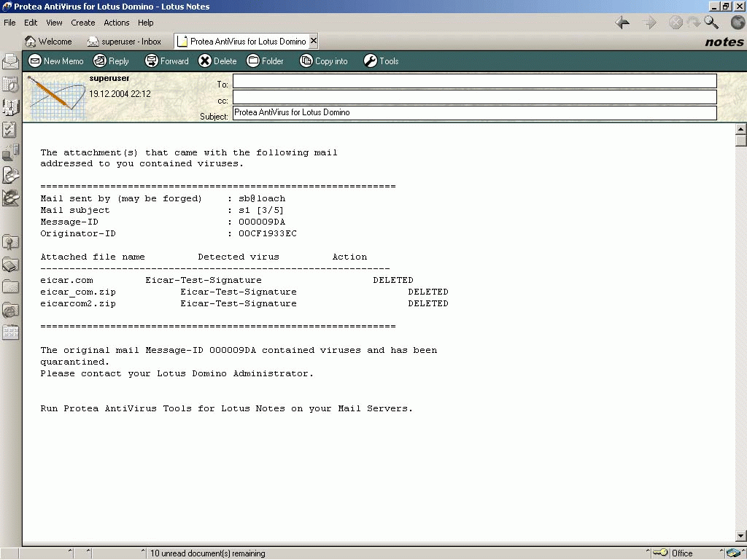
Task: Open the Actions menu
Action: pos(116,23)
